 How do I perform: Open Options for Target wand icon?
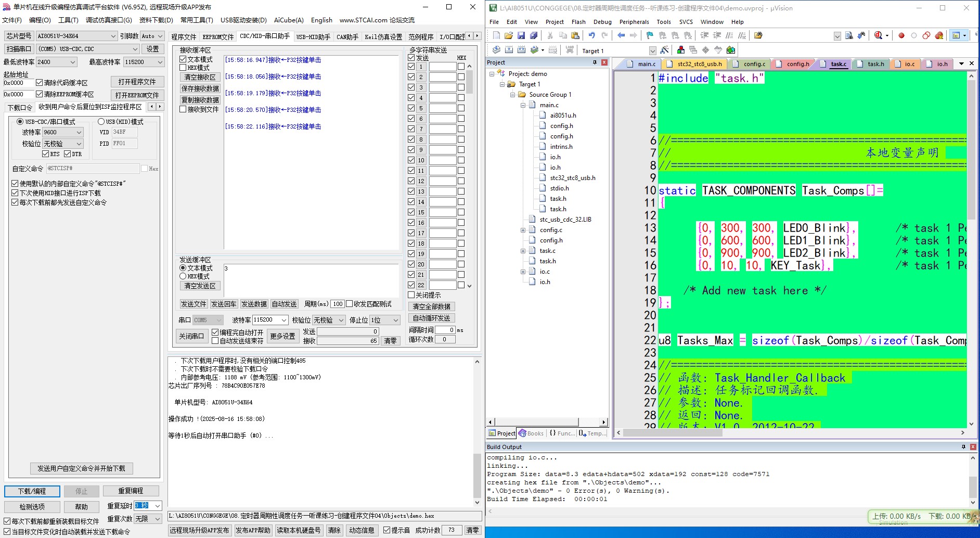(664, 50)
